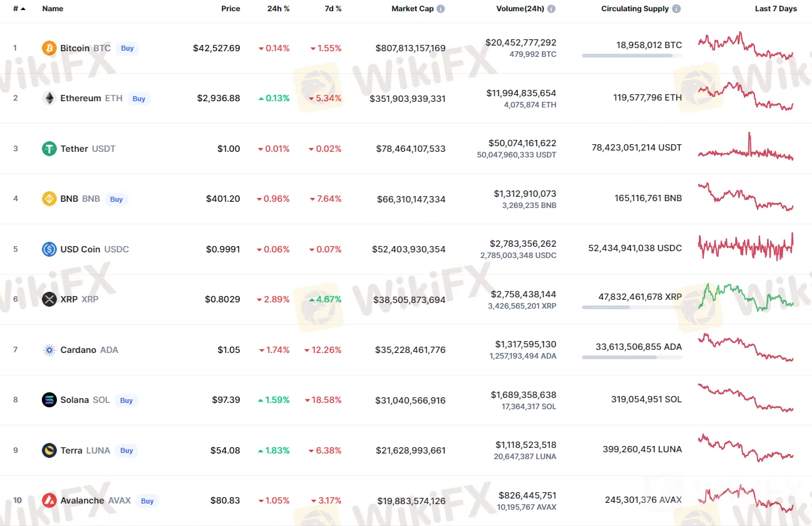Click the Tether green logo icon

tap(49, 149)
